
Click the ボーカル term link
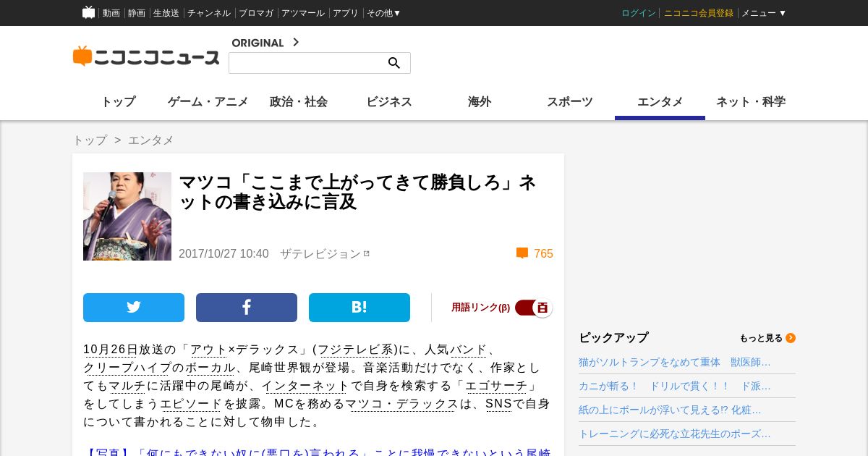tap(210, 368)
